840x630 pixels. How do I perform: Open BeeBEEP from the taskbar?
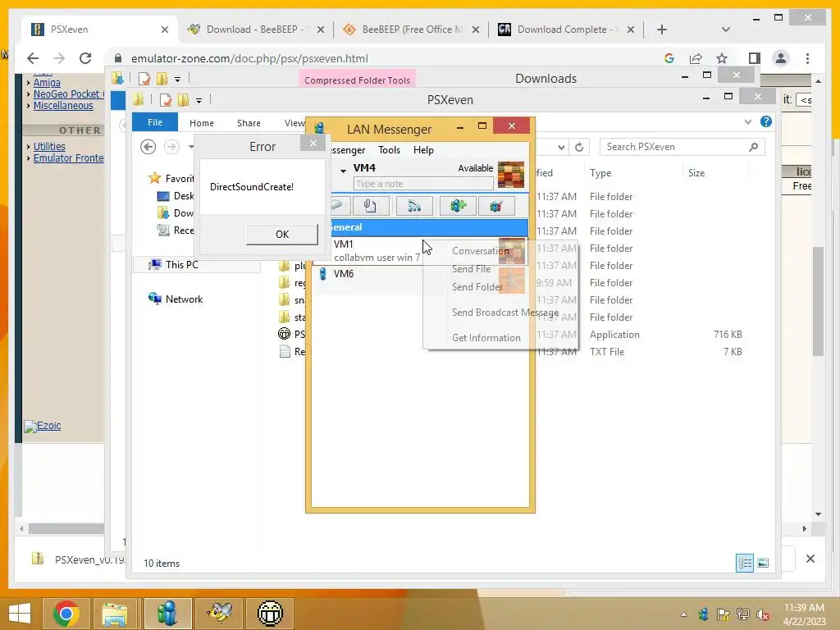pos(219,614)
